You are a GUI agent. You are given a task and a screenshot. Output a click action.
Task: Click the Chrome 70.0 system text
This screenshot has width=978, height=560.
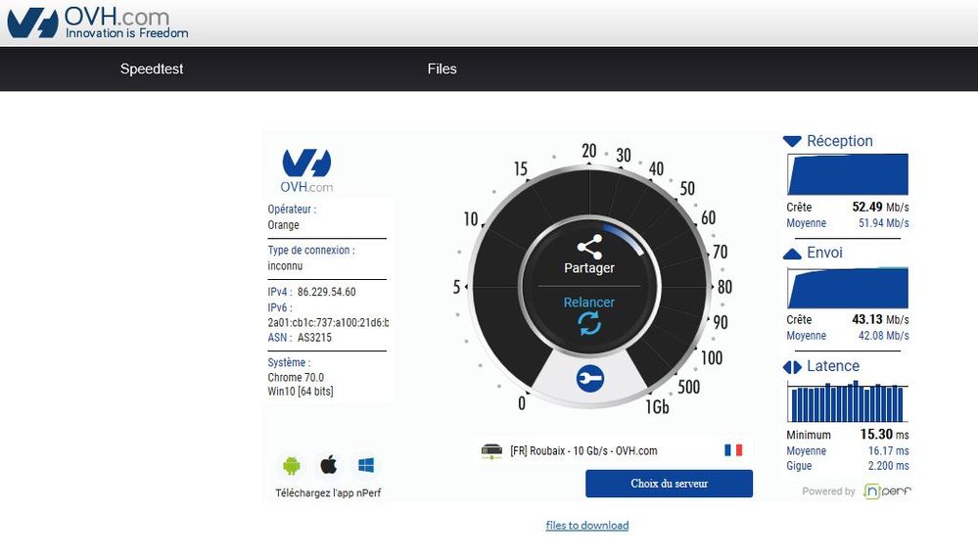296,377
